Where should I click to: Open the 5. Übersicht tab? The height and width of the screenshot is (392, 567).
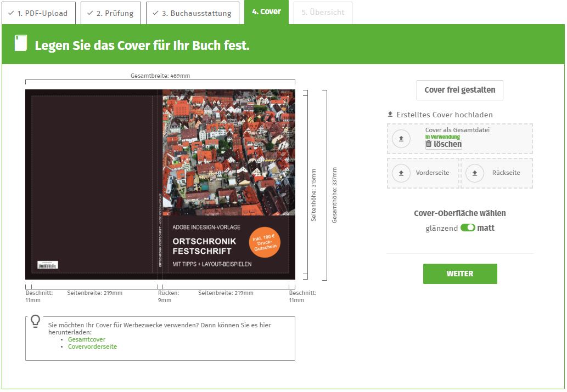(323, 13)
